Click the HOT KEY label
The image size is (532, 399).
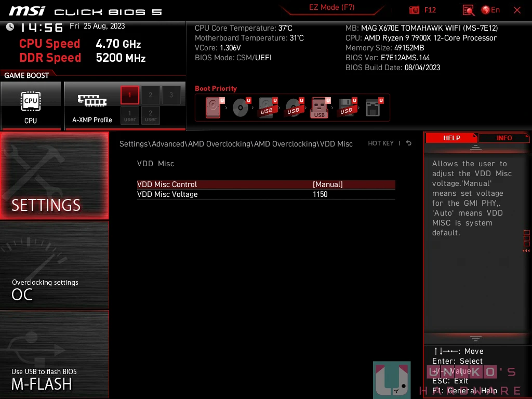(x=381, y=143)
